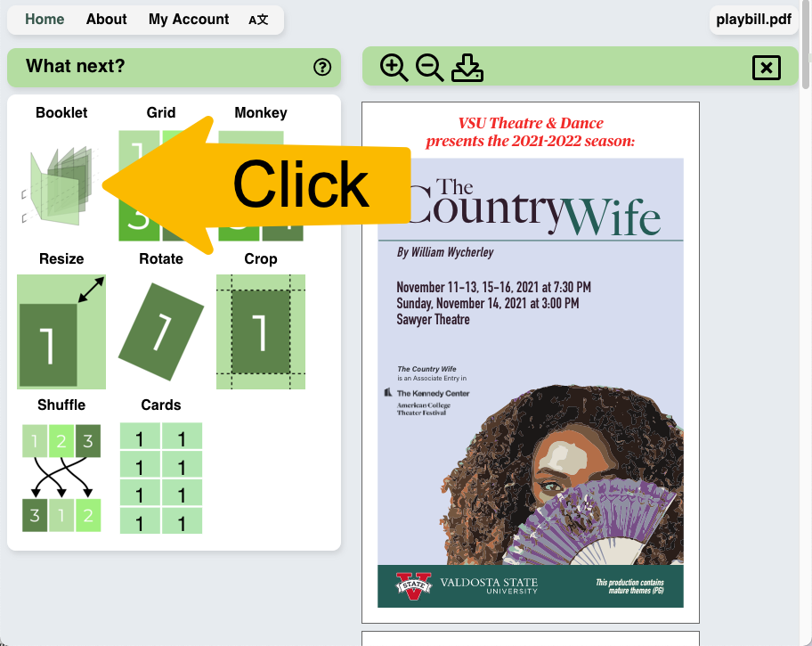
Task: Show help for What next?
Action: pyautogui.click(x=322, y=67)
